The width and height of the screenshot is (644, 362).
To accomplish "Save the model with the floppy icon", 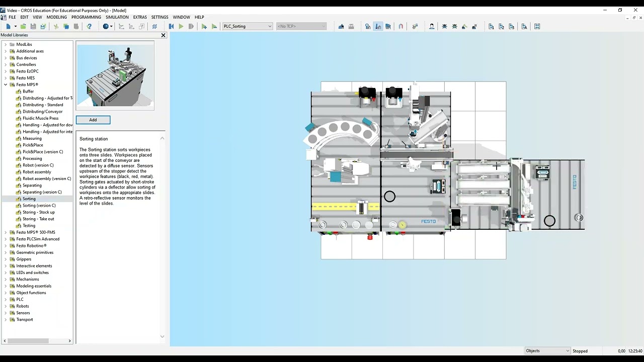I will 33,26.
